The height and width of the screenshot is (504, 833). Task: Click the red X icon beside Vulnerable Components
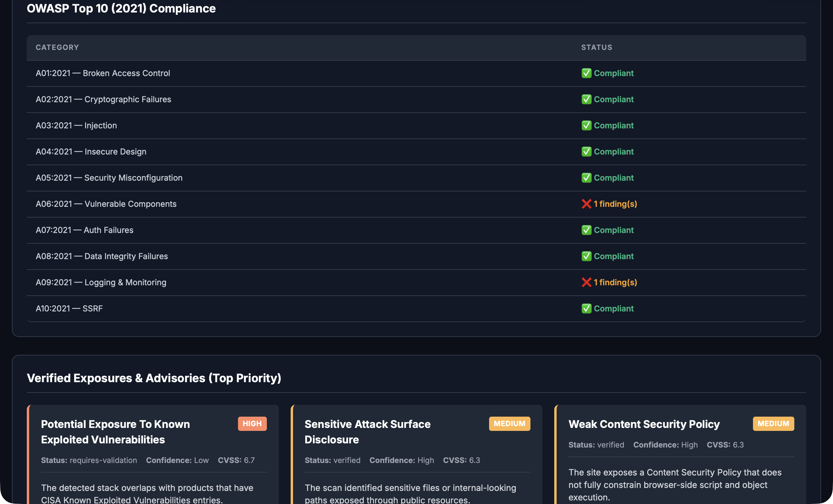tap(587, 204)
